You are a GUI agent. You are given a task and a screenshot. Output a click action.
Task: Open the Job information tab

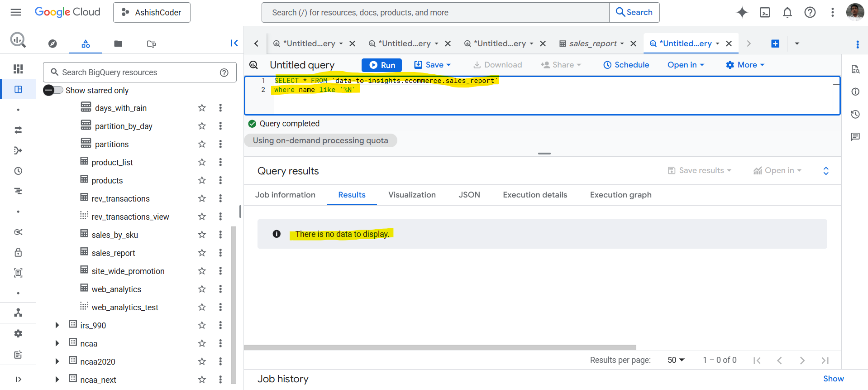pos(285,195)
